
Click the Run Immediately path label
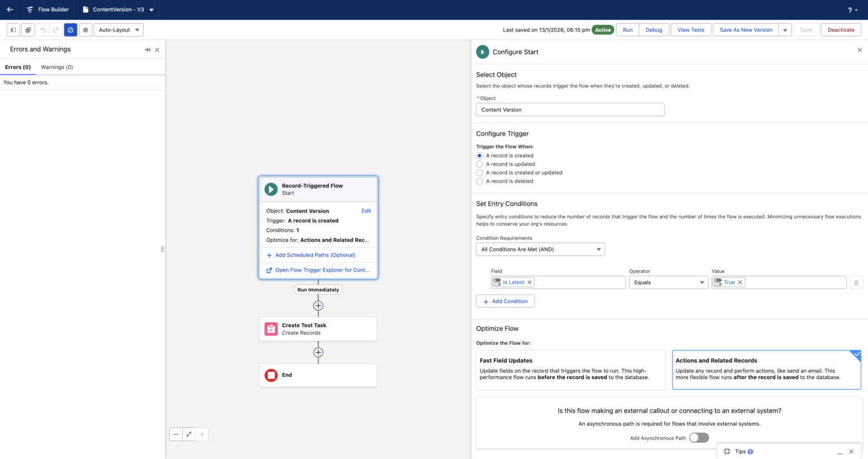coord(318,289)
